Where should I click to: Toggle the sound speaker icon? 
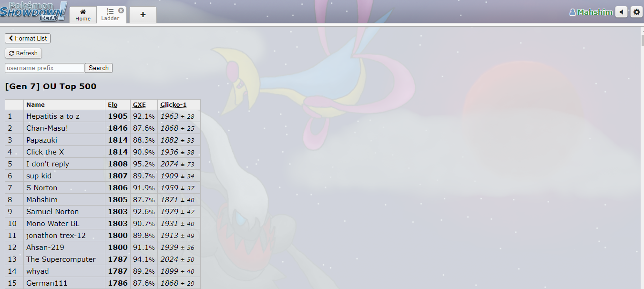click(621, 12)
